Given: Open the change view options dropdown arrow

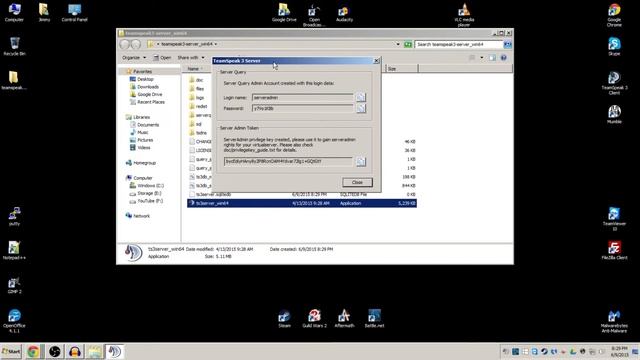Looking at the screenshot, I should [x=482, y=58].
